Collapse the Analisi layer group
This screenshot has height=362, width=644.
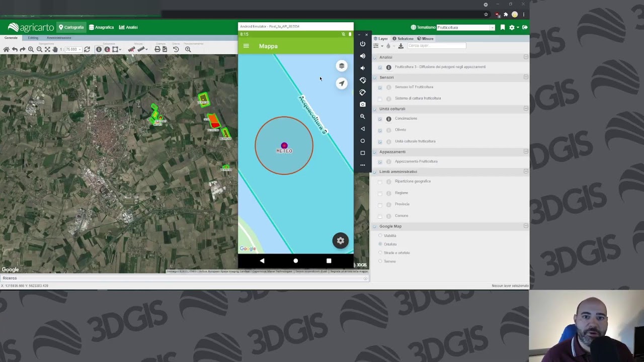point(526,57)
